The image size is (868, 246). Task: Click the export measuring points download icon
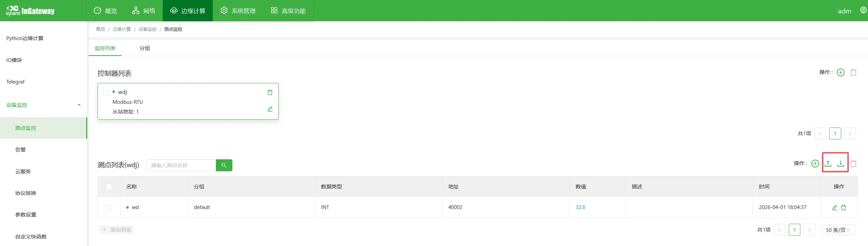[x=841, y=164]
